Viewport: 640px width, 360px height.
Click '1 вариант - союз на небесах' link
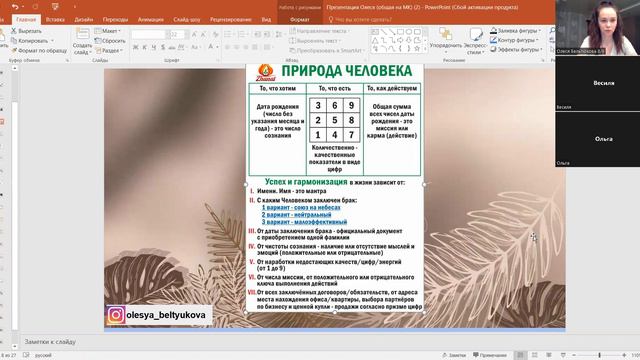(x=301, y=207)
